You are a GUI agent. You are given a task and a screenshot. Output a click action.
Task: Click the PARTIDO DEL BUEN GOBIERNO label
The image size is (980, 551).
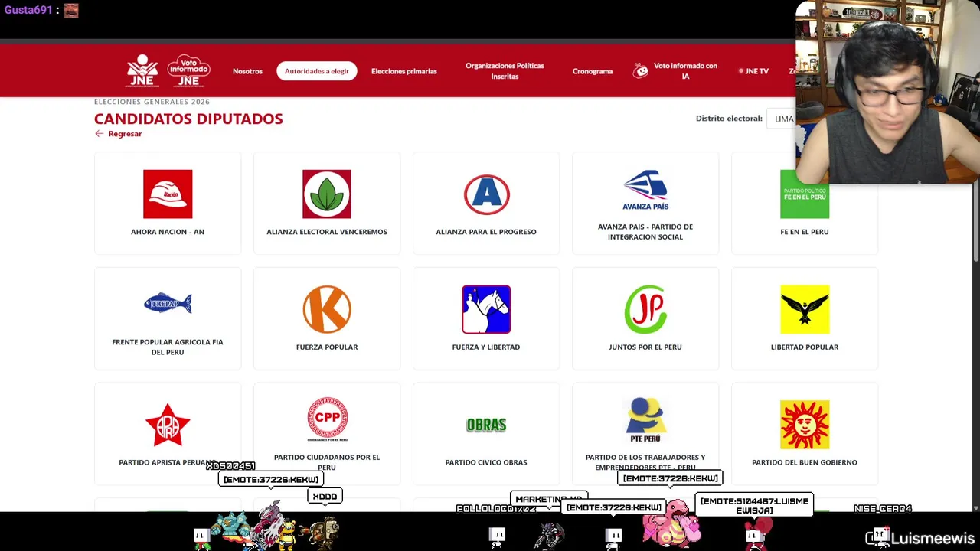(x=805, y=462)
